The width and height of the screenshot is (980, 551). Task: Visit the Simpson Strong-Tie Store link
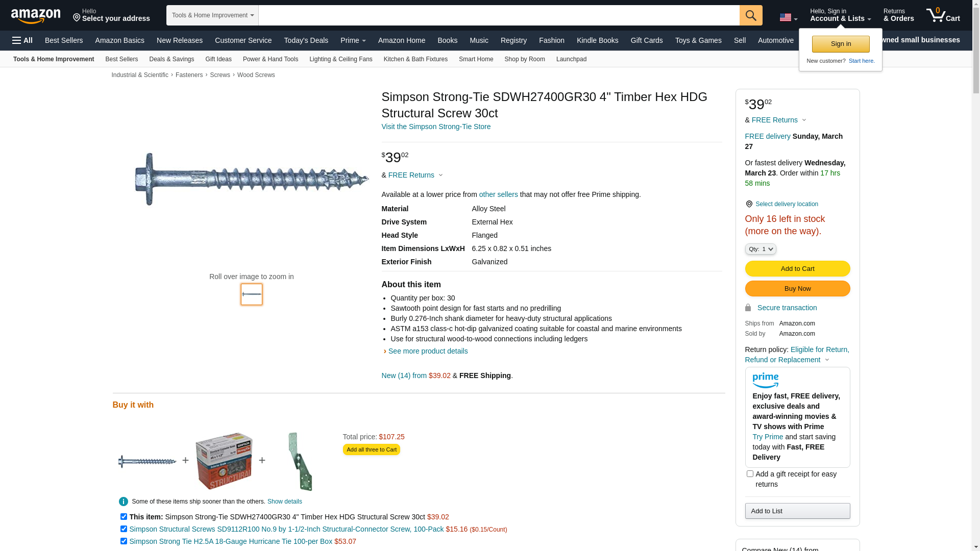coord(435,127)
